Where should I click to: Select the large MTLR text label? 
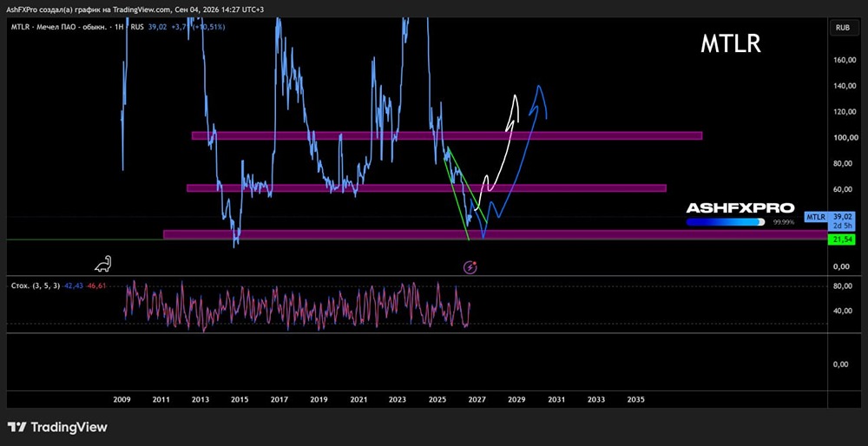click(731, 43)
